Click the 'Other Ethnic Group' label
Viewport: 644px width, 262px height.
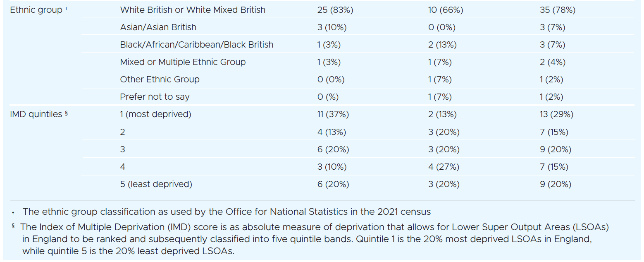coord(160,79)
